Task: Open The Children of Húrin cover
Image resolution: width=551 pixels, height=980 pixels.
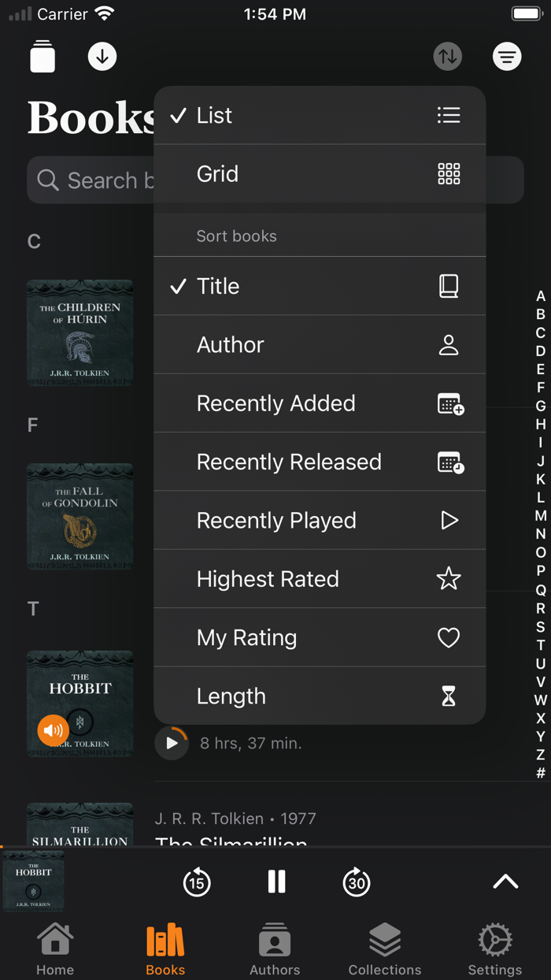Action: pyautogui.click(x=80, y=332)
